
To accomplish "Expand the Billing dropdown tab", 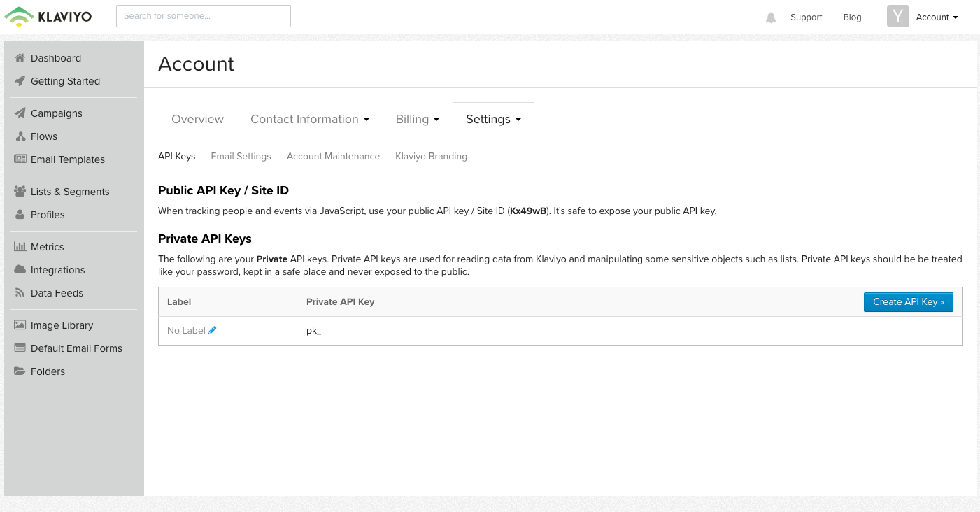I will click(x=417, y=119).
